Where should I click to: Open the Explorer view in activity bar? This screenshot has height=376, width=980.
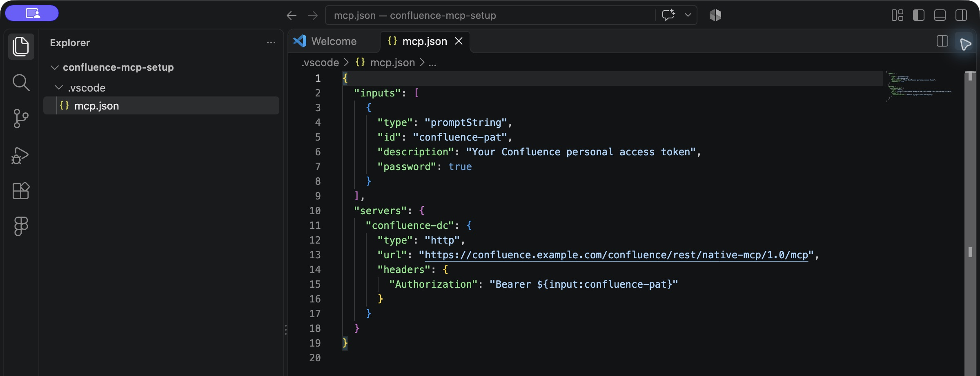pyautogui.click(x=21, y=46)
